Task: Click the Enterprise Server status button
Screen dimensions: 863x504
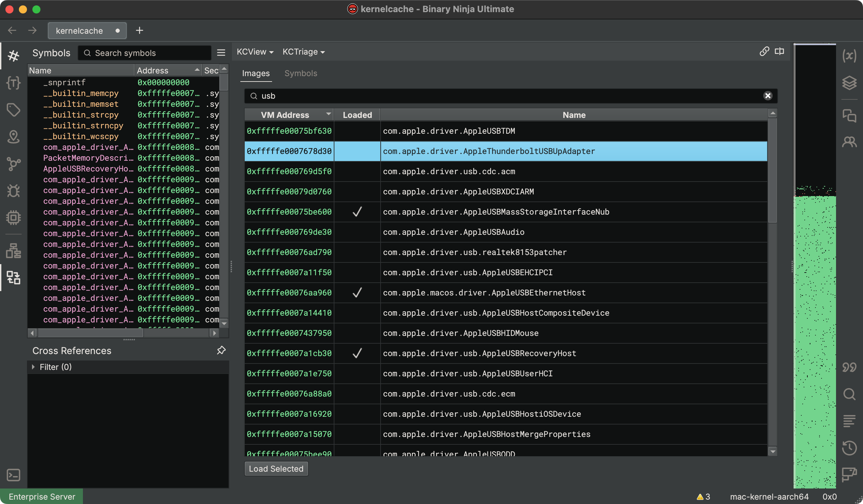Action: click(41, 497)
